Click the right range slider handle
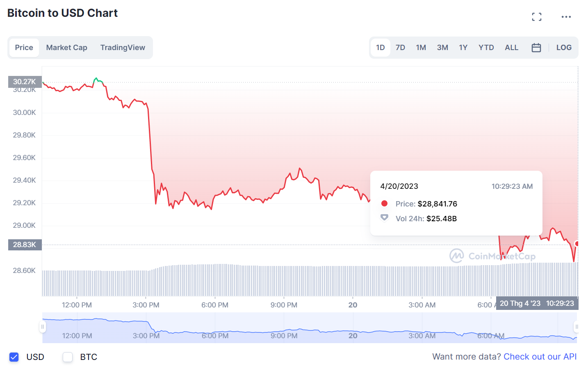Screen dimensions: 588x369 (576, 327)
